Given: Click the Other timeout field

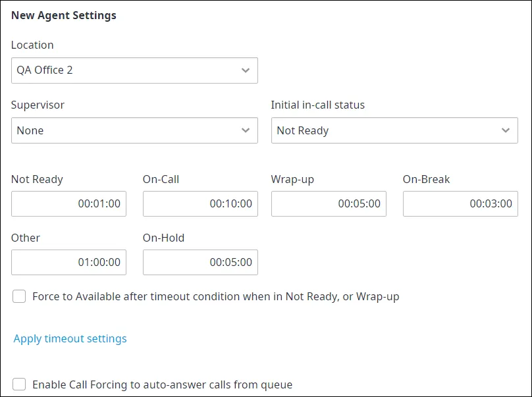Looking at the screenshot, I should click(68, 262).
